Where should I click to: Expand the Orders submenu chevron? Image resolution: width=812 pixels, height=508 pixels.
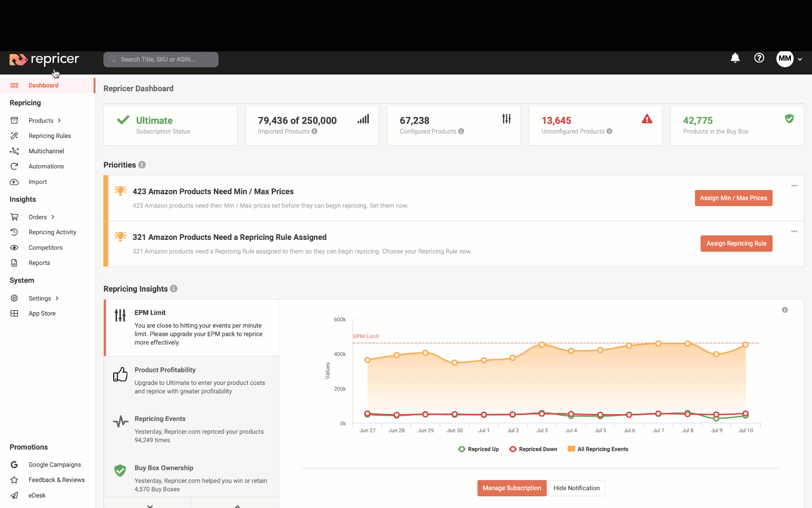[x=53, y=217]
